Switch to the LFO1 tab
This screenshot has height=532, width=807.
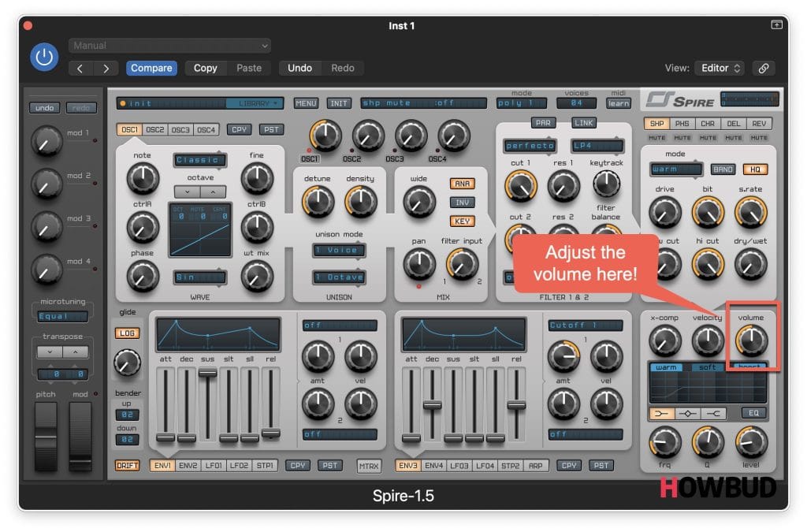[x=213, y=466]
